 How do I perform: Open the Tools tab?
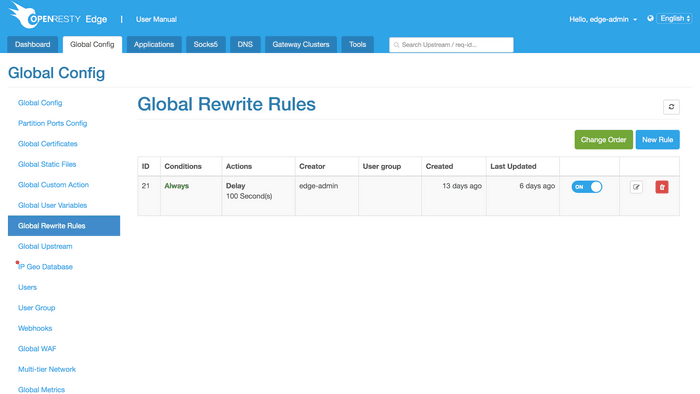[358, 45]
